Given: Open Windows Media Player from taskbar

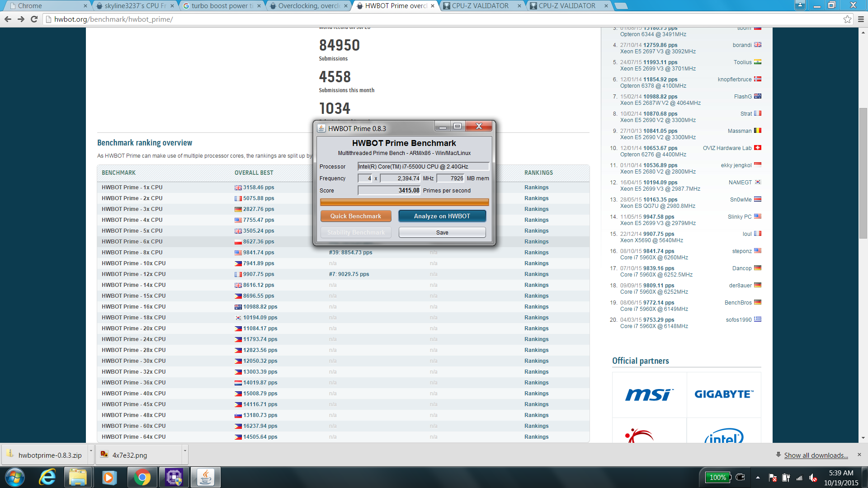Looking at the screenshot, I should point(109,477).
